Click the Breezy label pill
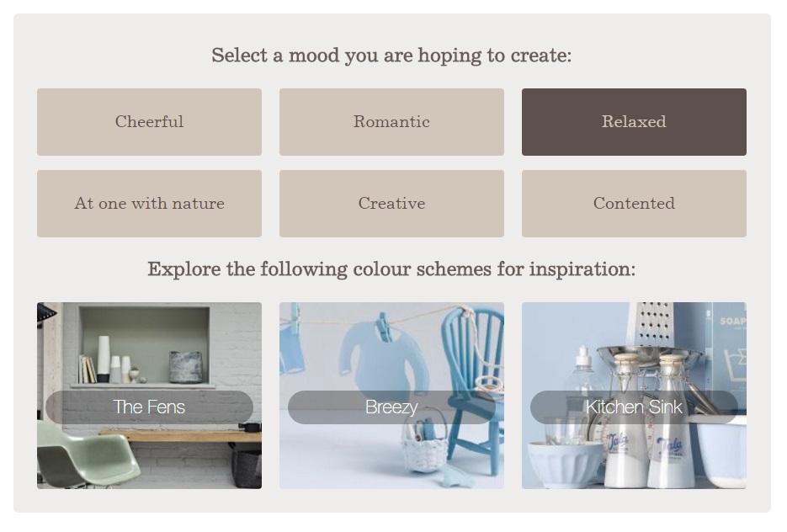This screenshot has height=532, width=787. coord(391,407)
